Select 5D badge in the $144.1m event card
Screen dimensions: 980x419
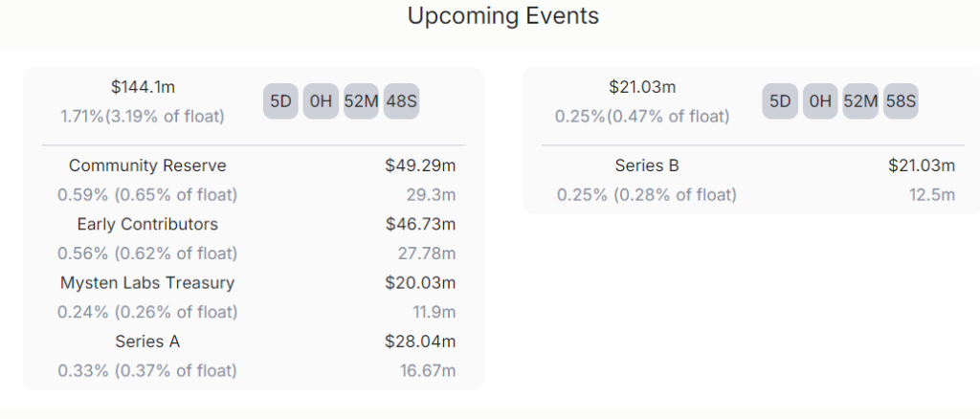tap(281, 101)
